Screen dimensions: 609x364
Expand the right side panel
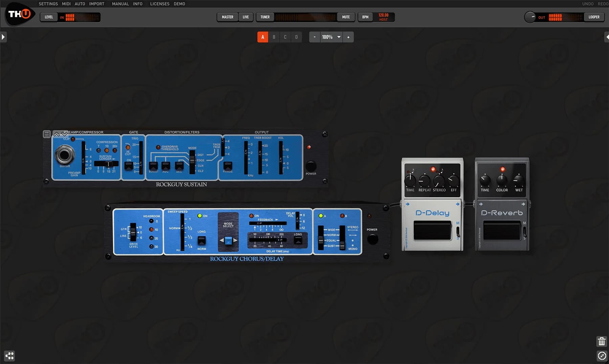point(606,37)
